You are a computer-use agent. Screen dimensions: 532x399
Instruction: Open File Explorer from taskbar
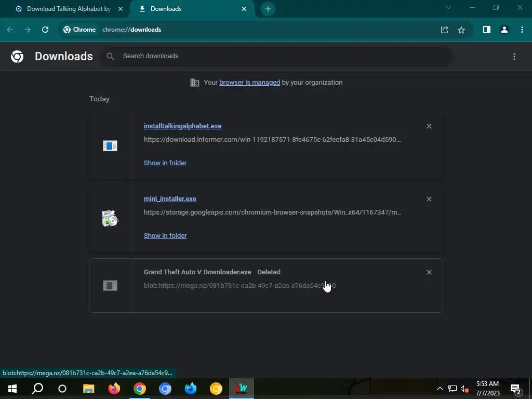coord(88,389)
